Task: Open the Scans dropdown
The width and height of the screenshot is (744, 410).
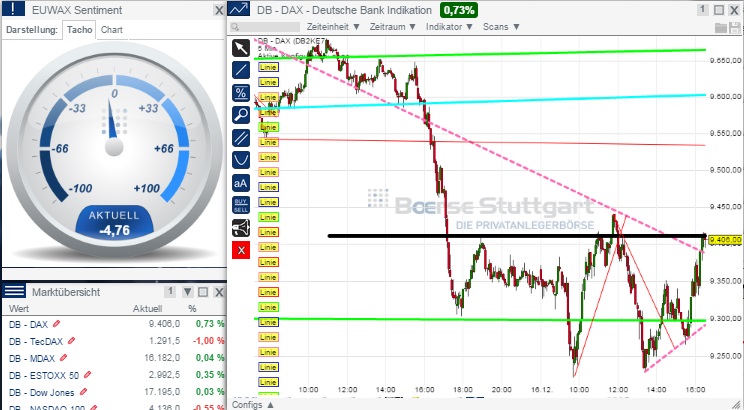Action: pyautogui.click(x=501, y=27)
